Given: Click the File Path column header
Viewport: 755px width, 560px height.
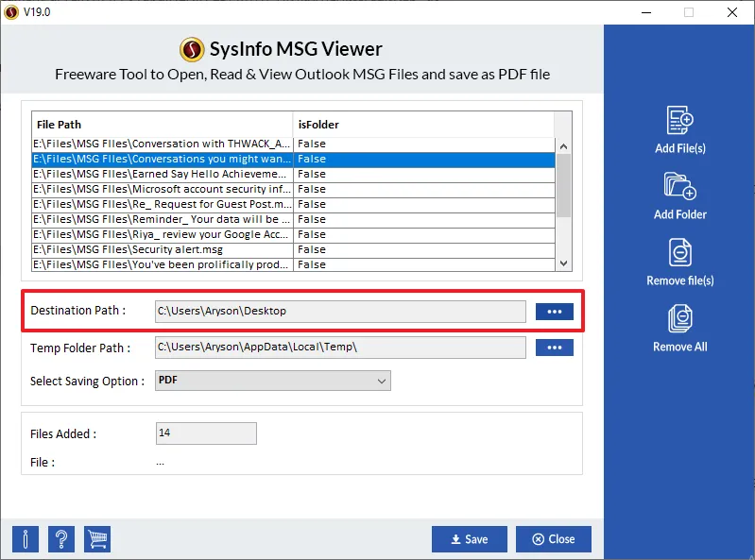Looking at the screenshot, I should tap(163, 124).
